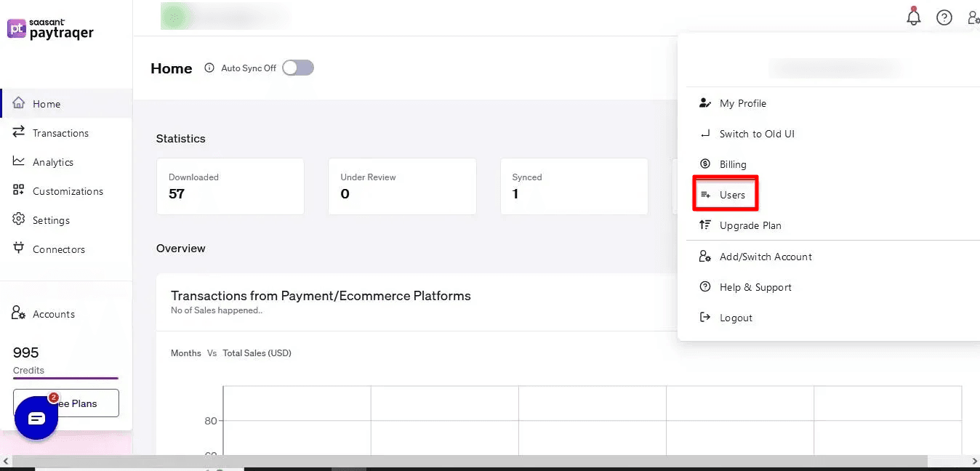
Task: Select the Transactions icon in sidebar
Action: coord(19,133)
